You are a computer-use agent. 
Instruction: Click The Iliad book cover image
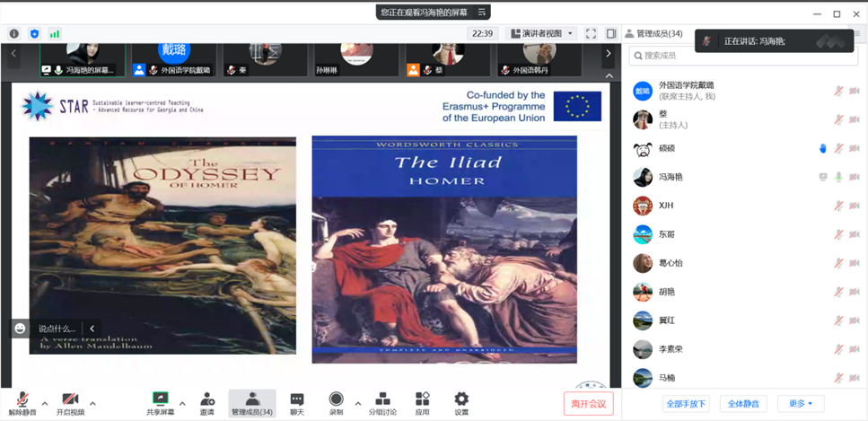444,250
